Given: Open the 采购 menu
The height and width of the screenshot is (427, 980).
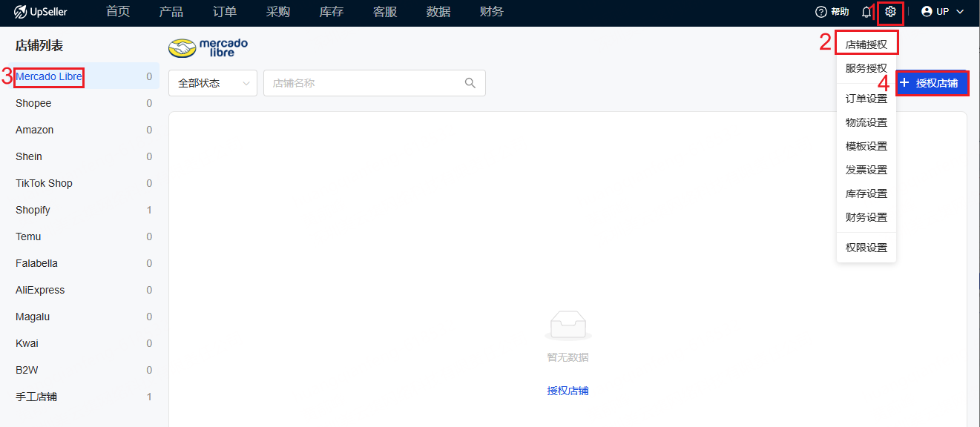Looking at the screenshot, I should point(278,12).
